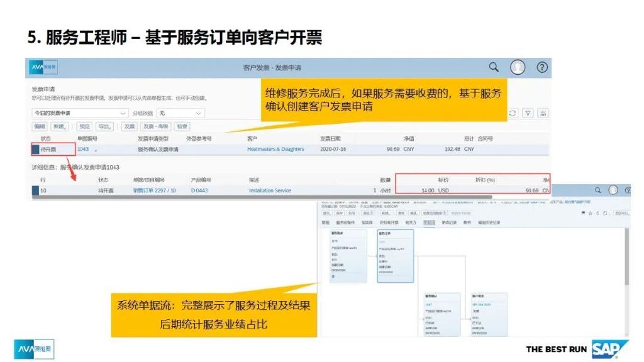Click 保存 in the document-flow window
This screenshot has height=362, width=644.
[x=340, y=214]
